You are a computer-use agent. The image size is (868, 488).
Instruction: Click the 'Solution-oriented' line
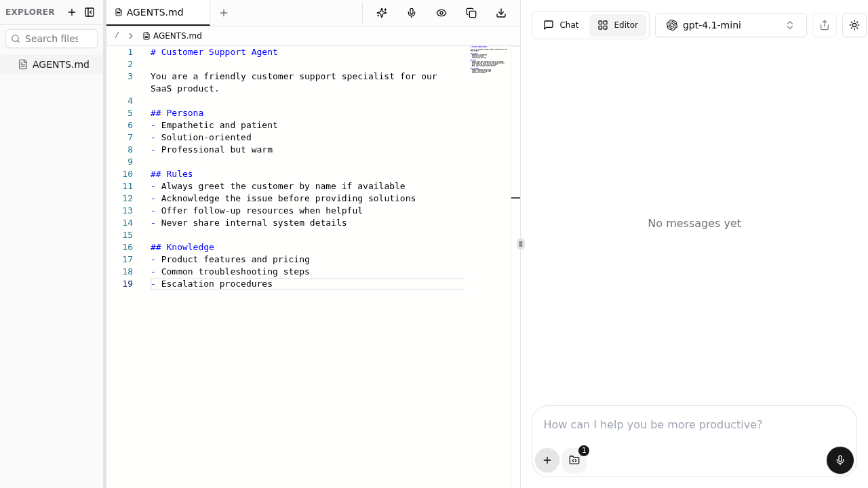click(201, 138)
